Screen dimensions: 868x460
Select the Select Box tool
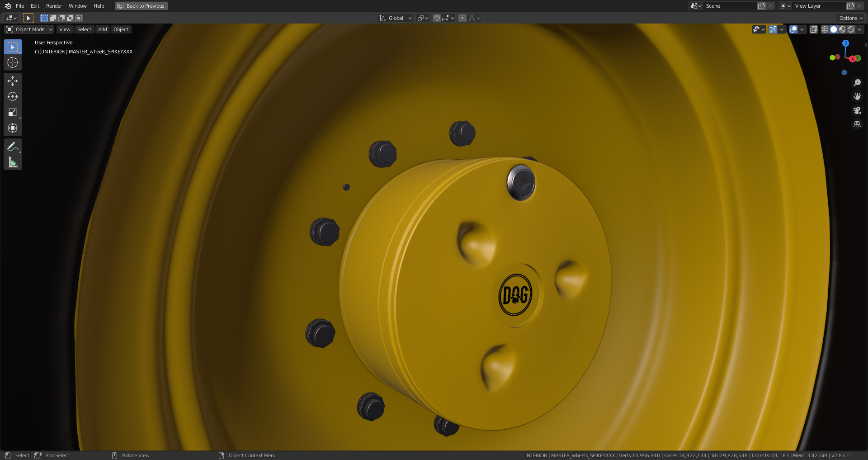point(13,47)
